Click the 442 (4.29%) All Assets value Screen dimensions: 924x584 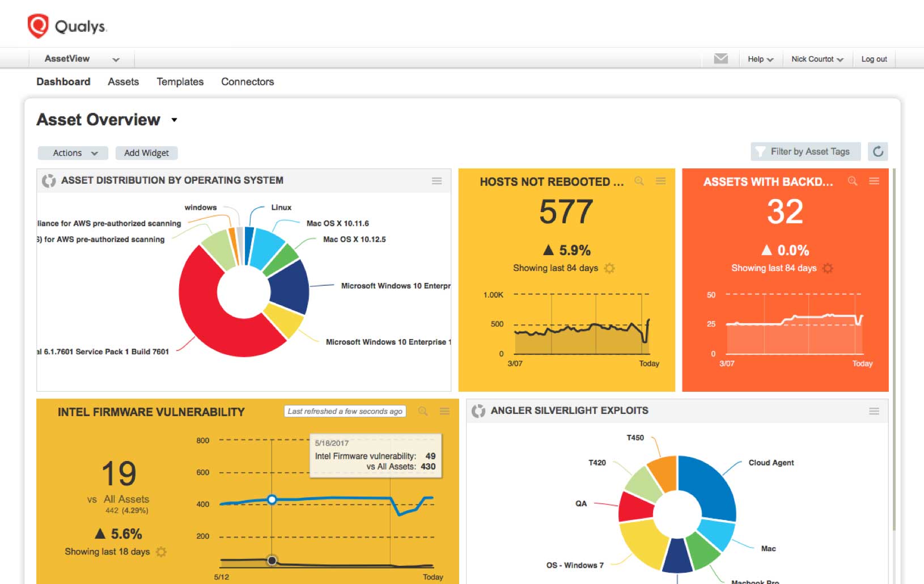(x=126, y=510)
